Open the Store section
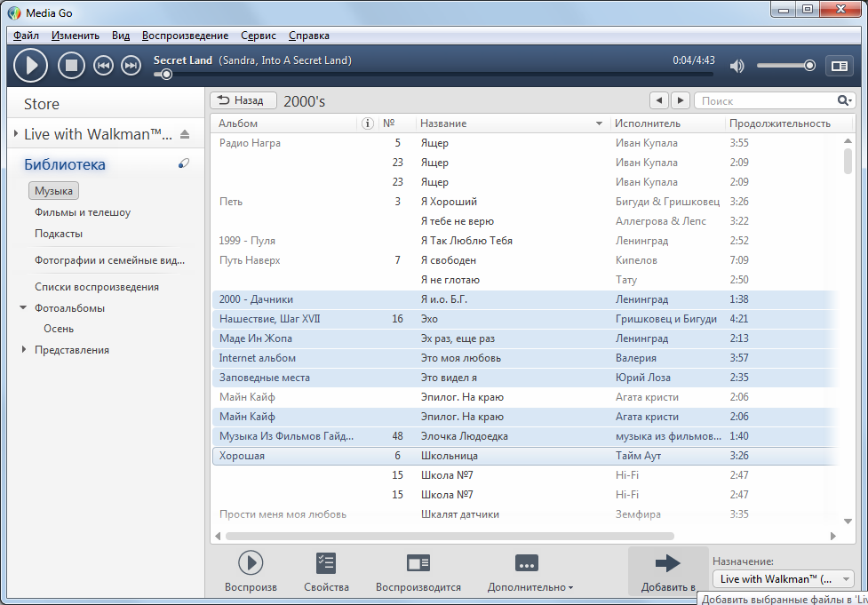This screenshot has width=868, height=605. 42,104
